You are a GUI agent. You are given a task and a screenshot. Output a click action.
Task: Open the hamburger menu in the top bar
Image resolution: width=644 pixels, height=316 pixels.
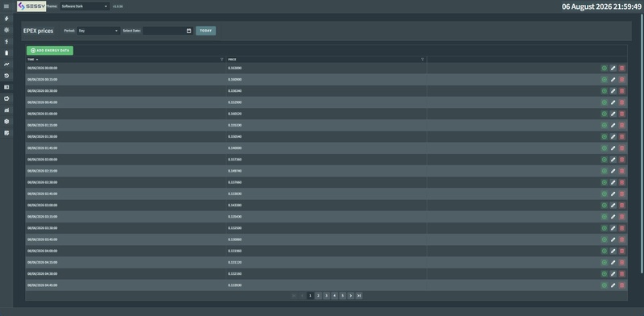tap(6, 6)
